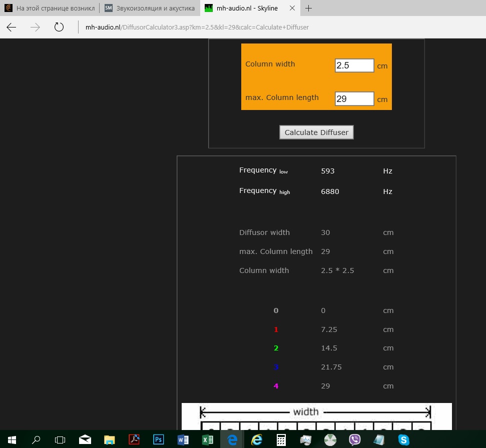The width and height of the screenshot is (486, 448).
Task: Open Viber from the taskbar
Action: click(355, 439)
